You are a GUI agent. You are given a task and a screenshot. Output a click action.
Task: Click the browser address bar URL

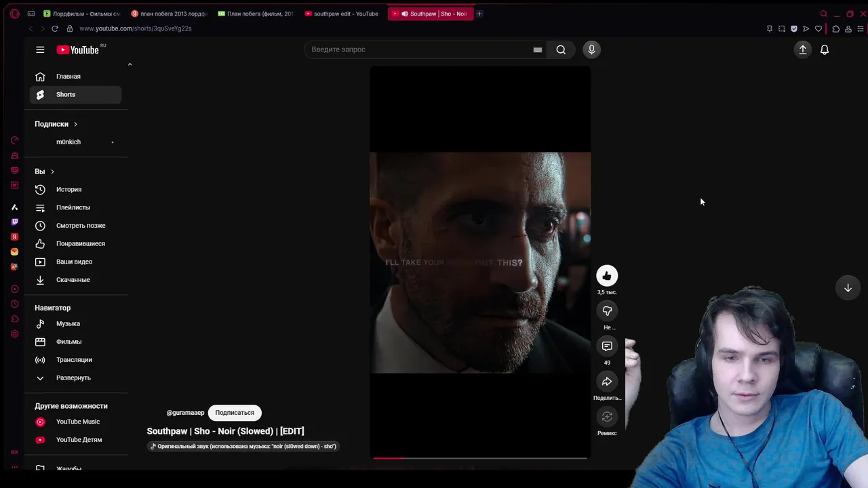click(x=136, y=28)
